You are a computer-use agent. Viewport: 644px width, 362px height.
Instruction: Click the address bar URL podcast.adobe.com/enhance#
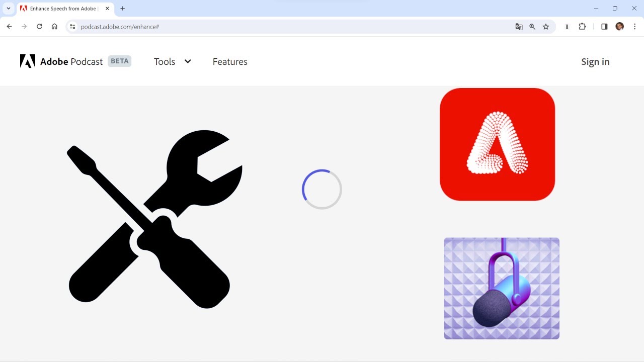point(120,27)
